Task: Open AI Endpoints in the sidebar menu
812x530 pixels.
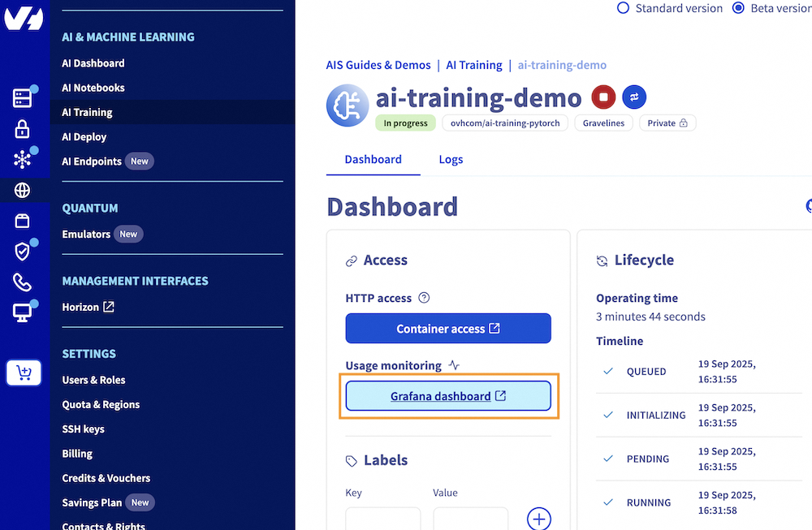Action: tap(92, 162)
